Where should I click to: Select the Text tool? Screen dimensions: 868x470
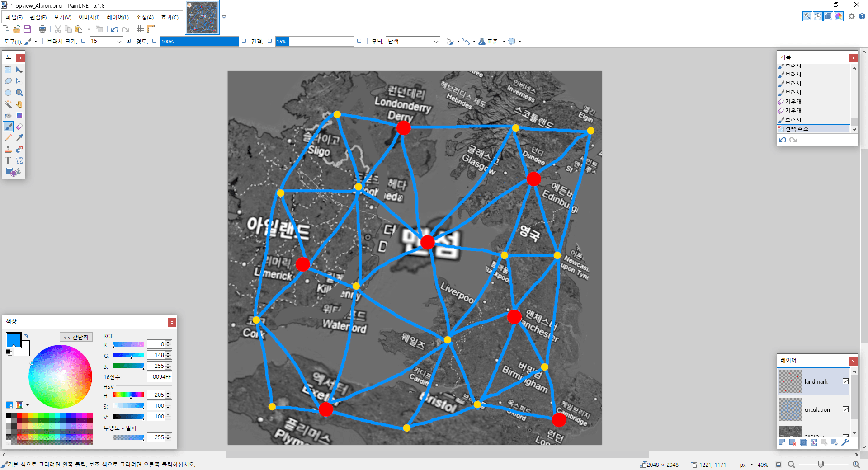click(8, 160)
